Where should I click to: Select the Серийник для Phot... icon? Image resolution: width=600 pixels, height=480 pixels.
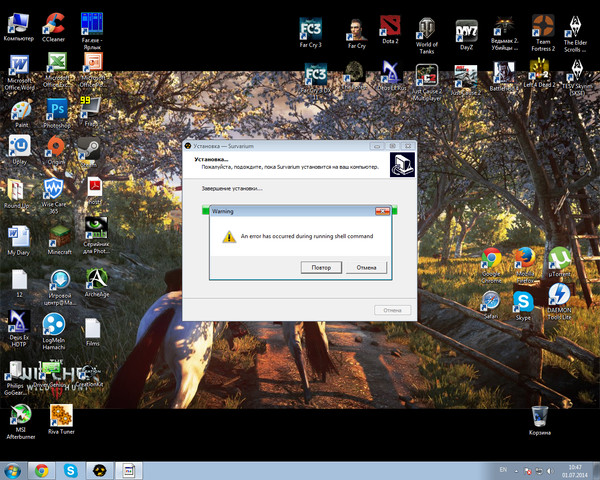click(96, 235)
